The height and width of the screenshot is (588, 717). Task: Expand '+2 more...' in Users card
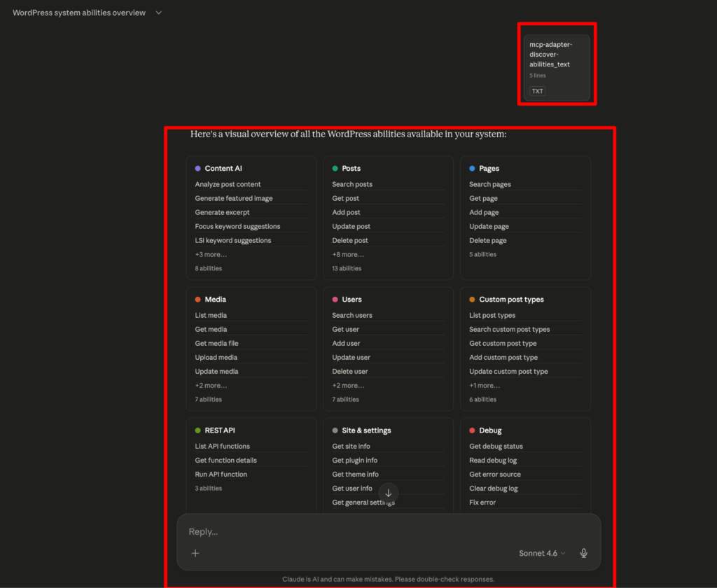(x=348, y=386)
